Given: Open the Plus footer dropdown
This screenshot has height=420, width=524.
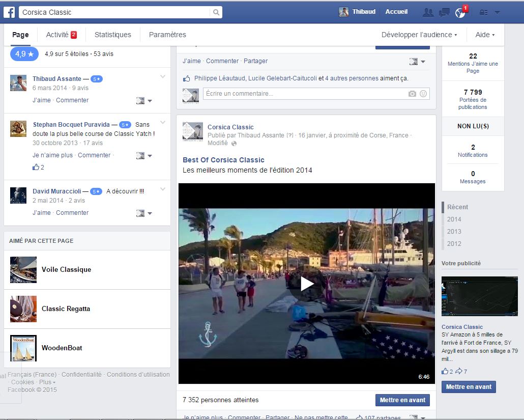Looking at the screenshot, I should tap(47, 382).
